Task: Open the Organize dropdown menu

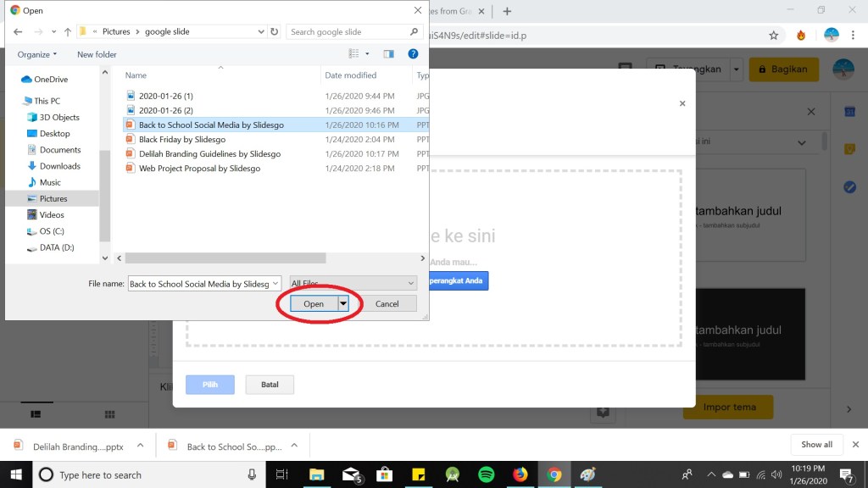Action: click(x=37, y=54)
